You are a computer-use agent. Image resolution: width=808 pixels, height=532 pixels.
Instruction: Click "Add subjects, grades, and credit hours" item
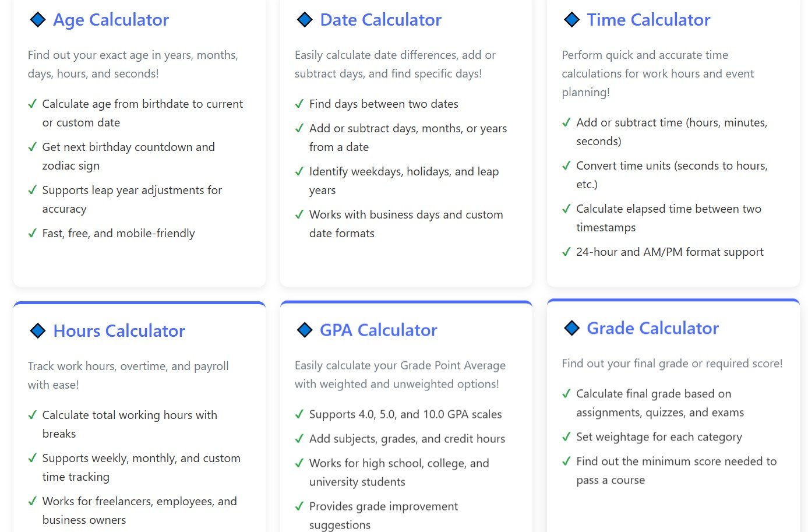tap(407, 439)
